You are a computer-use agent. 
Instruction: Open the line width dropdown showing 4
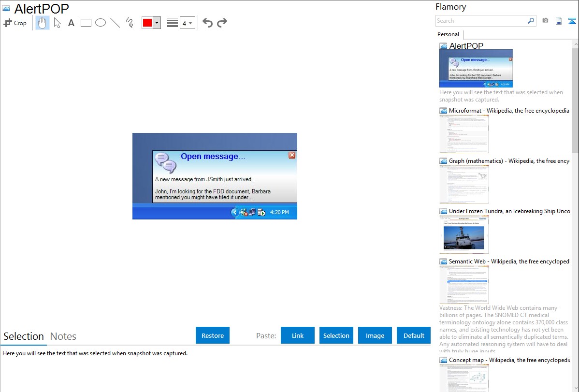188,23
